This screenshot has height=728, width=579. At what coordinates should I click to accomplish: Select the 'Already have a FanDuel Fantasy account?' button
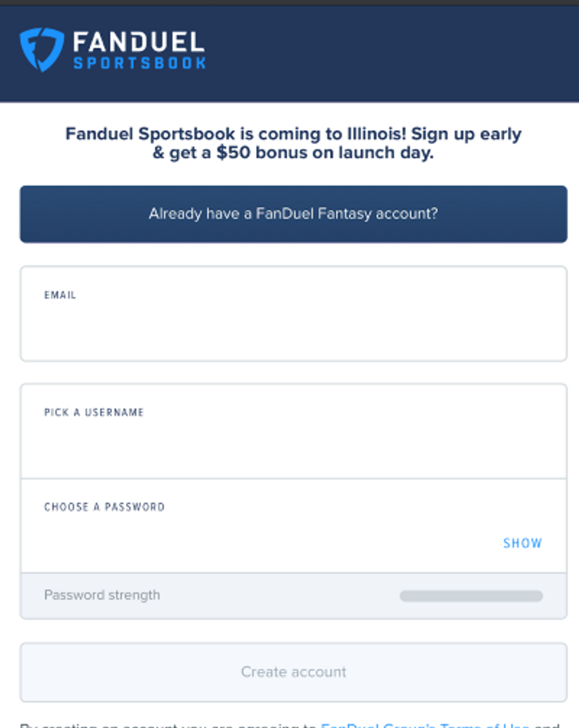[x=294, y=214]
